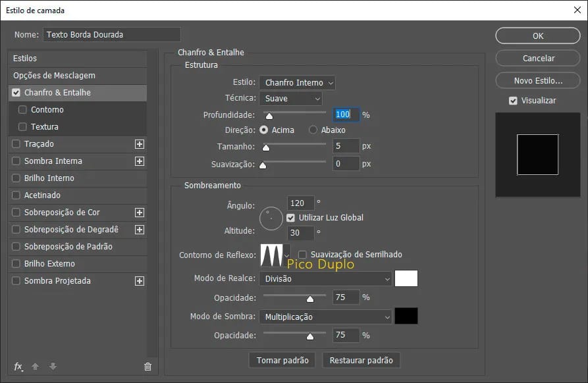588x383 pixels.
Task: Click the angle direction dial
Action: pos(271,218)
